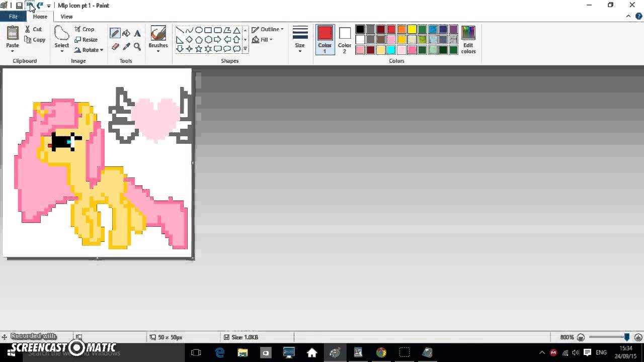This screenshot has width=644, height=362.
Task: Select the Text tool
Action: [x=137, y=33]
